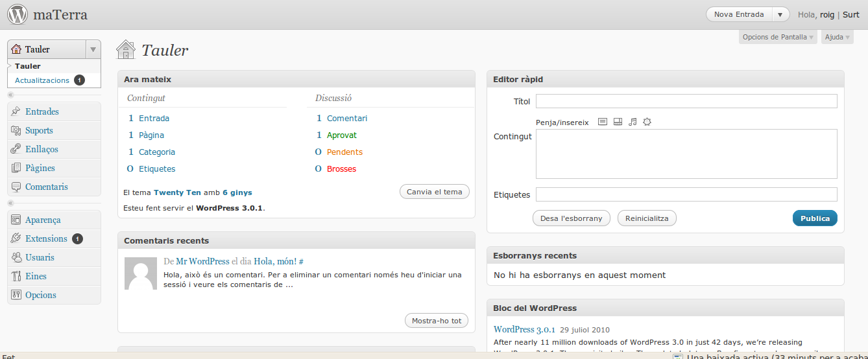Select Actualitzacions submenu item
The image size is (868, 359).
point(42,80)
